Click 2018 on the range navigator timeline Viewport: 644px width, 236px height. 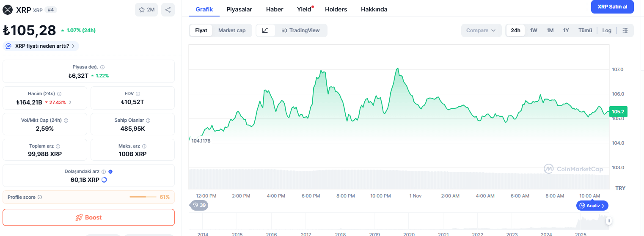click(340, 234)
